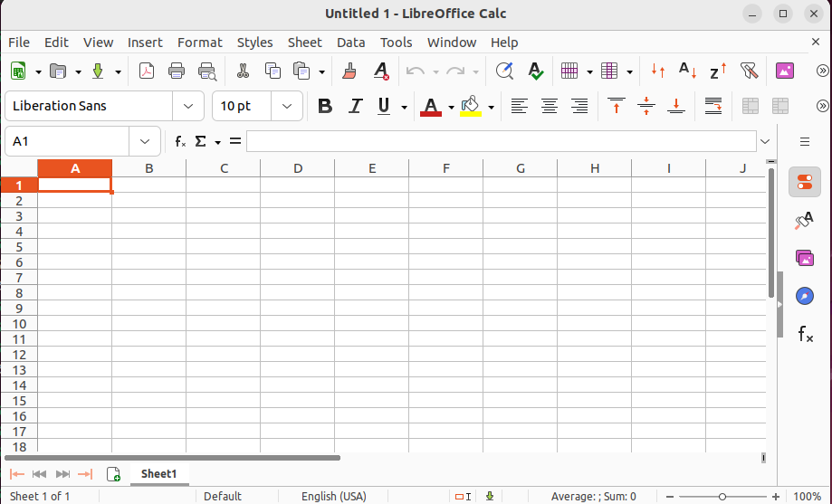Open the Sum function dropdown arrow
The height and width of the screenshot is (504, 832).
217,142
